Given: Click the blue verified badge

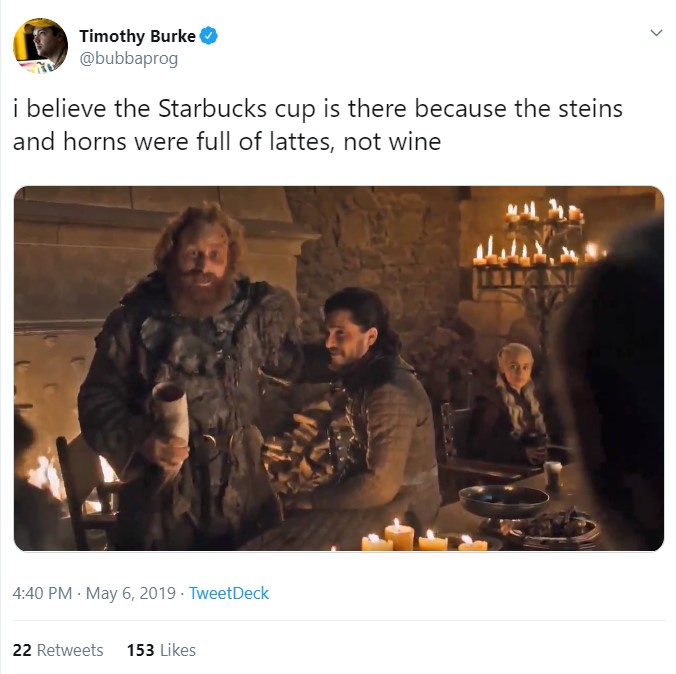Looking at the screenshot, I should (209, 37).
